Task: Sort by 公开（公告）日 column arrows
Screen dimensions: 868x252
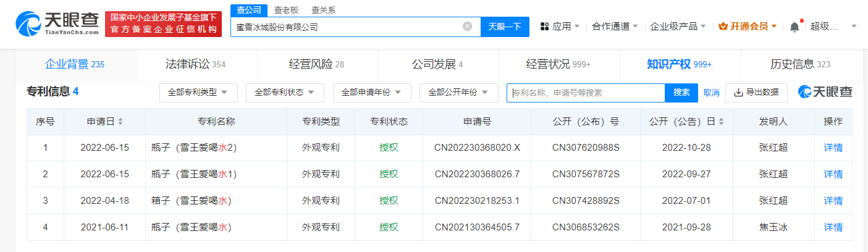Action: coord(721,122)
